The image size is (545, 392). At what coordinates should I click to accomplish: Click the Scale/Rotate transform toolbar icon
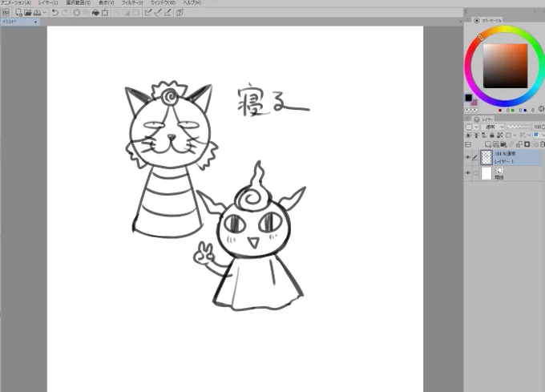[x=105, y=13]
